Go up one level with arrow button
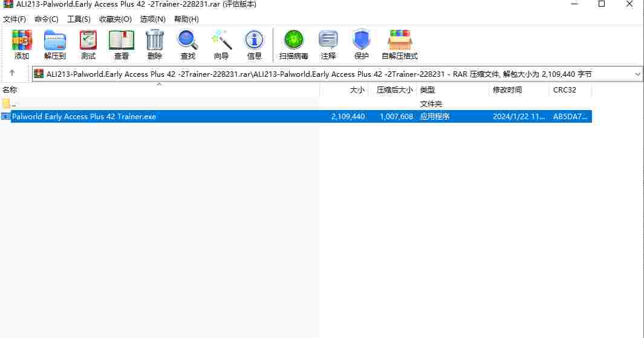The image size is (644, 338). tap(12, 73)
